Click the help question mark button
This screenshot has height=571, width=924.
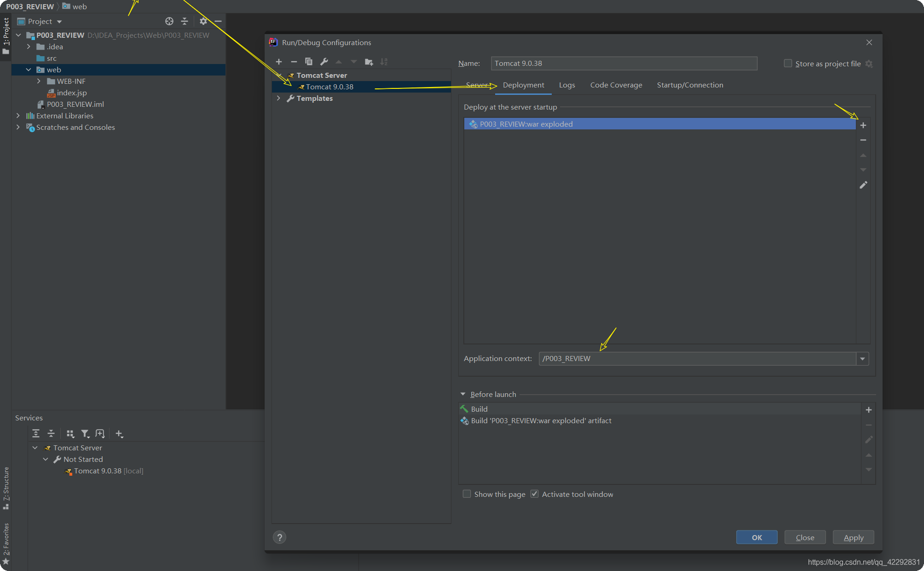279,537
